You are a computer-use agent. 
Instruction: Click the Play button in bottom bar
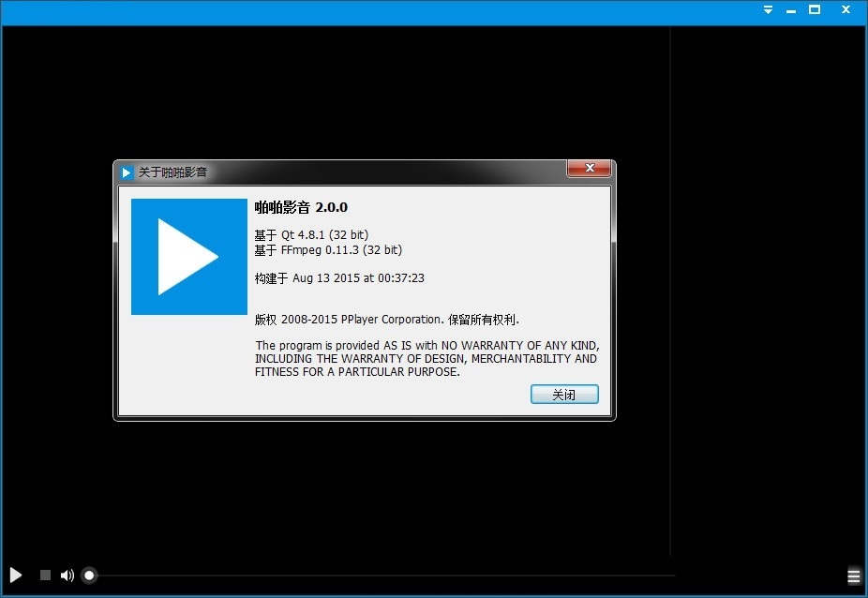16,575
